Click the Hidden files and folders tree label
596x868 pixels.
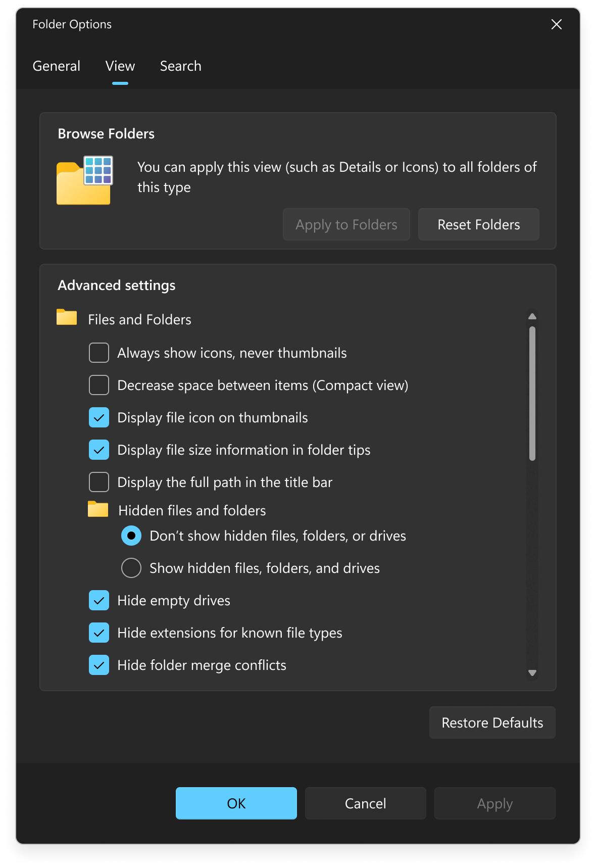click(192, 510)
